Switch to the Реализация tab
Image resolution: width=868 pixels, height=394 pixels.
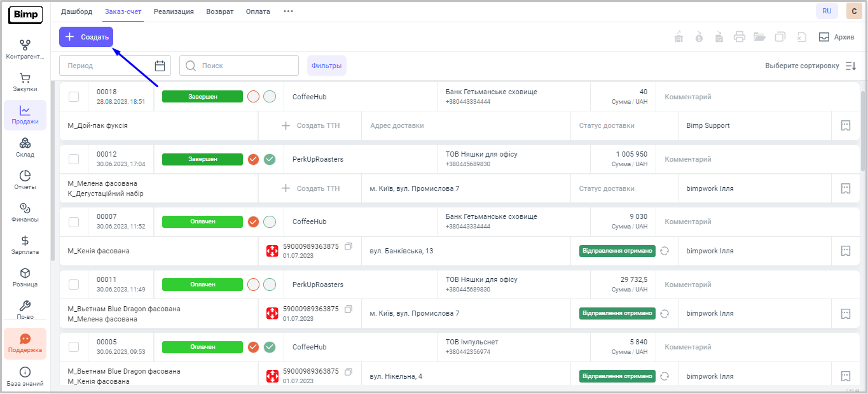[174, 11]
